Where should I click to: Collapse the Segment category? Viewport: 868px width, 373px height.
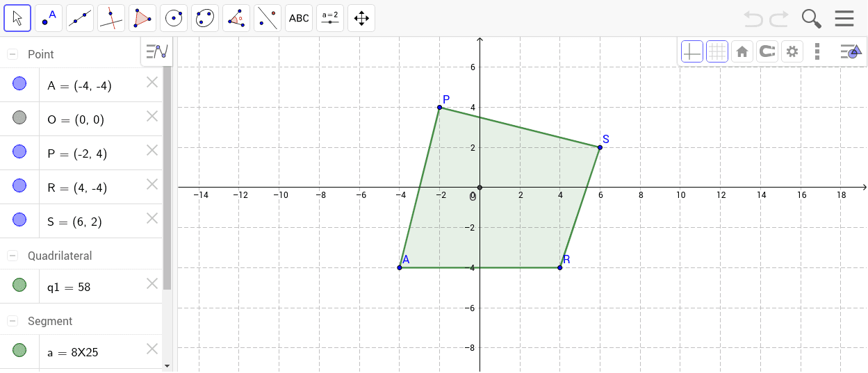click(13, 321)
